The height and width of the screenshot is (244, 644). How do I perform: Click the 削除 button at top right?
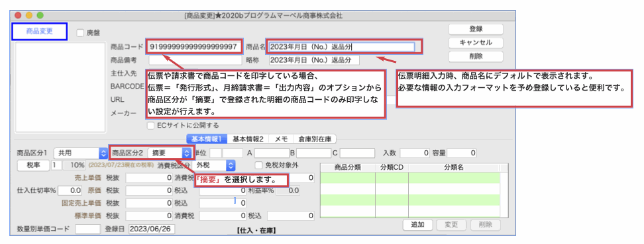pyautogui.click(x=476, y=56)
